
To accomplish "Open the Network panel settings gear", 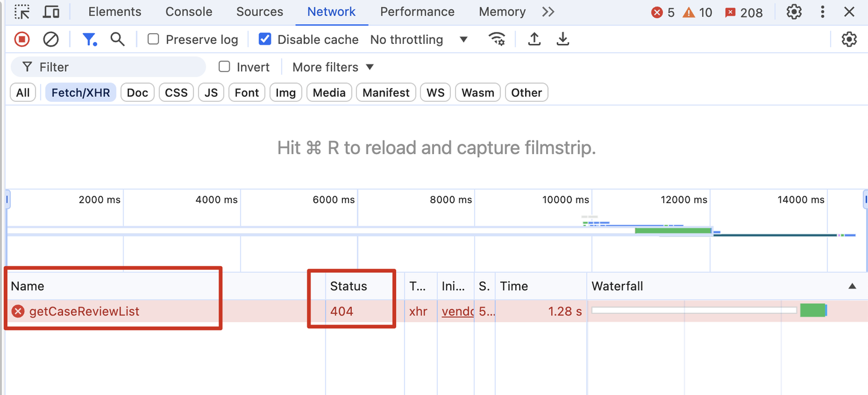I will 849,40.
